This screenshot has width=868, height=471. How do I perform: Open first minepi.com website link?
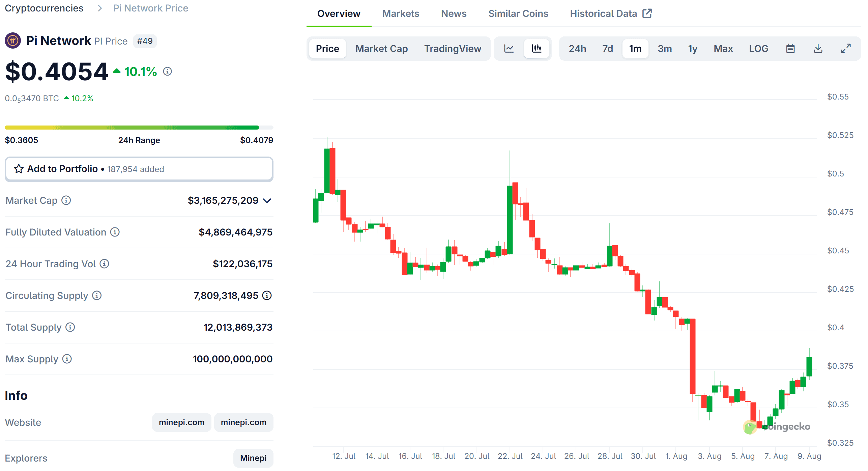click(181, 422)
